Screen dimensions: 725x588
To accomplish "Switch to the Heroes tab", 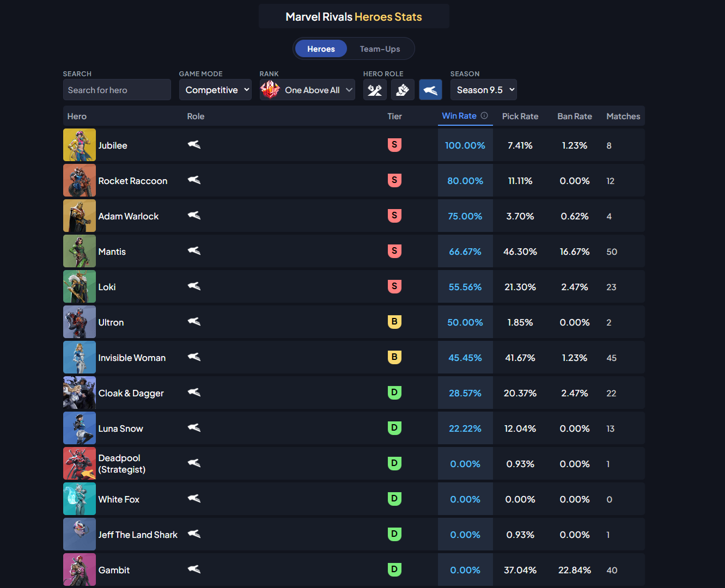I will point(321,49).
